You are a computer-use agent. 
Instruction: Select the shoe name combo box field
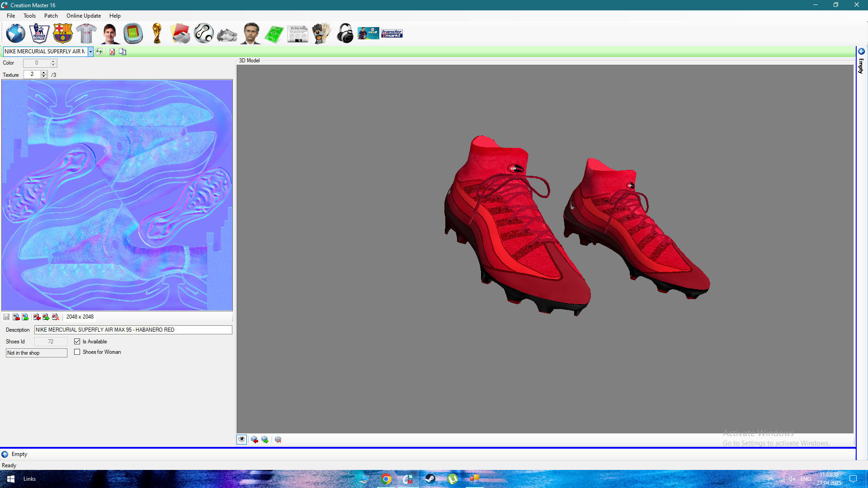tap(45, 52)
